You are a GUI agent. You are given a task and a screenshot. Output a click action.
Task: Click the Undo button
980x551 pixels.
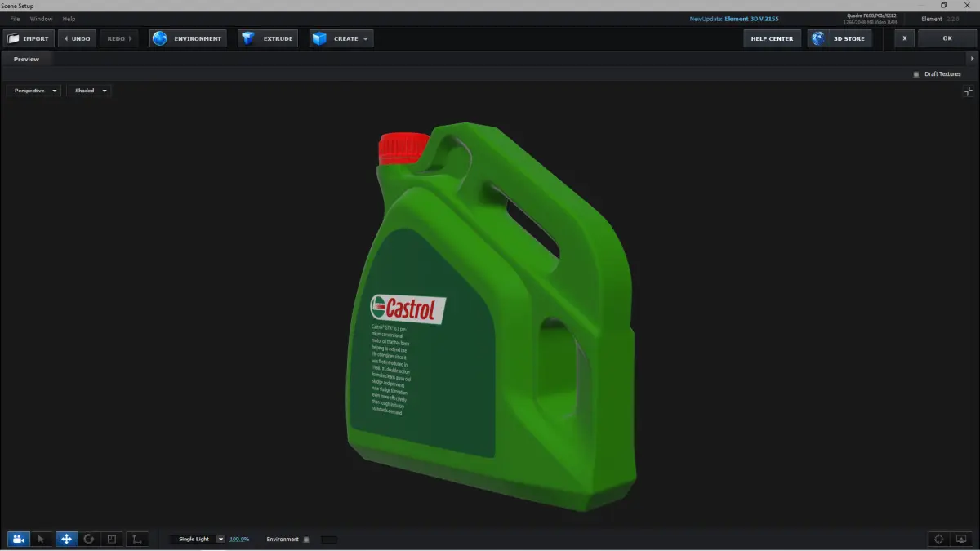tap(77, 38)
